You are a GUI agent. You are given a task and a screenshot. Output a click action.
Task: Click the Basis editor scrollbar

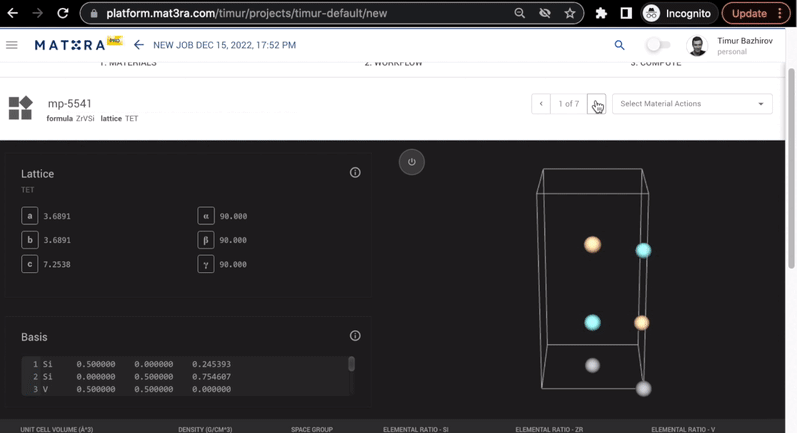[x=351, y=364]
